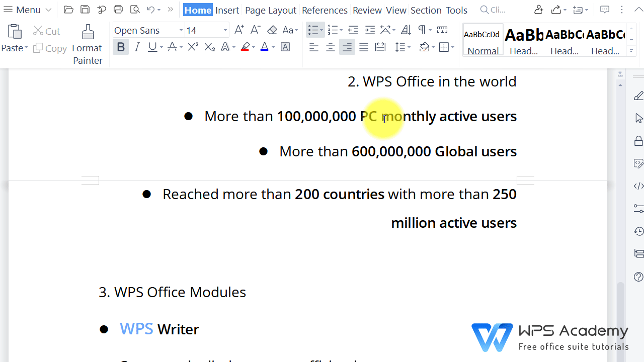Expand the Font Size dropdown
644x362 pixels.
tap(225, 30)
